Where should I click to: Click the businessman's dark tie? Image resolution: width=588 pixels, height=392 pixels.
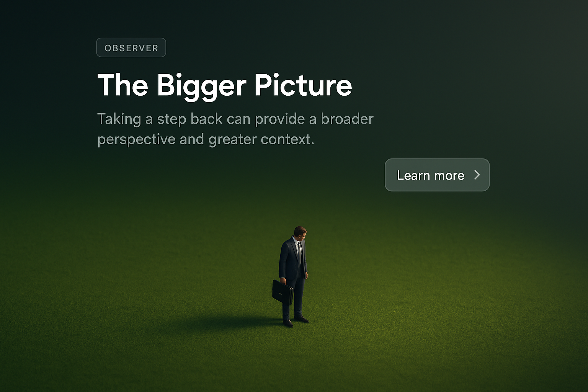(299, 252)
